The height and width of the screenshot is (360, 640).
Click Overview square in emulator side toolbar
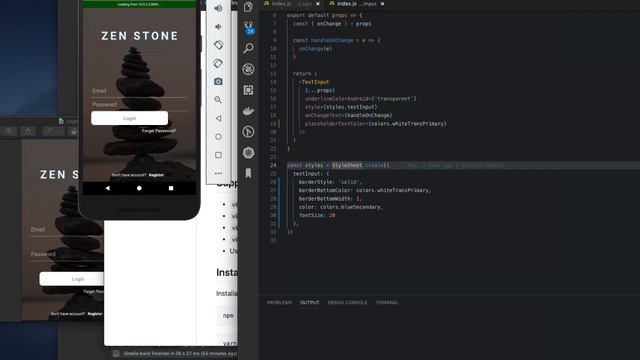[218, 155]
